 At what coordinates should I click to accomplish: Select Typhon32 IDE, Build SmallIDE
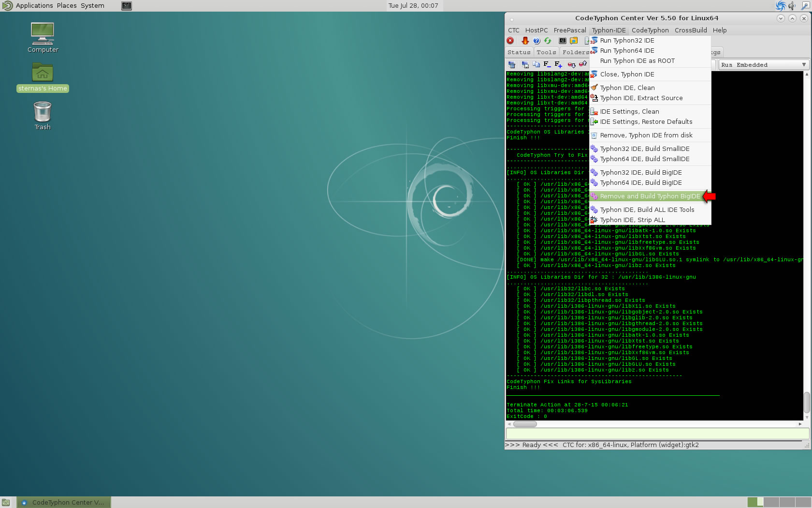650,149
